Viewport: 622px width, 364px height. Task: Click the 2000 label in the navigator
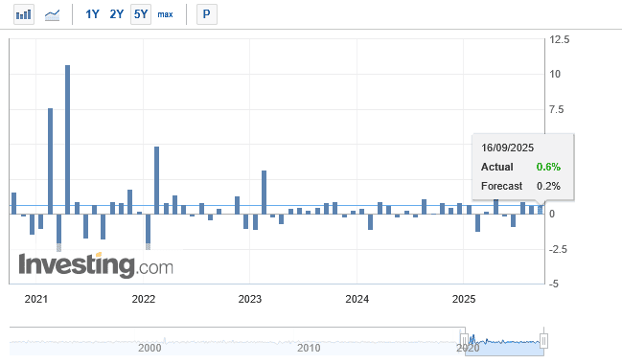tap(150, 348)
